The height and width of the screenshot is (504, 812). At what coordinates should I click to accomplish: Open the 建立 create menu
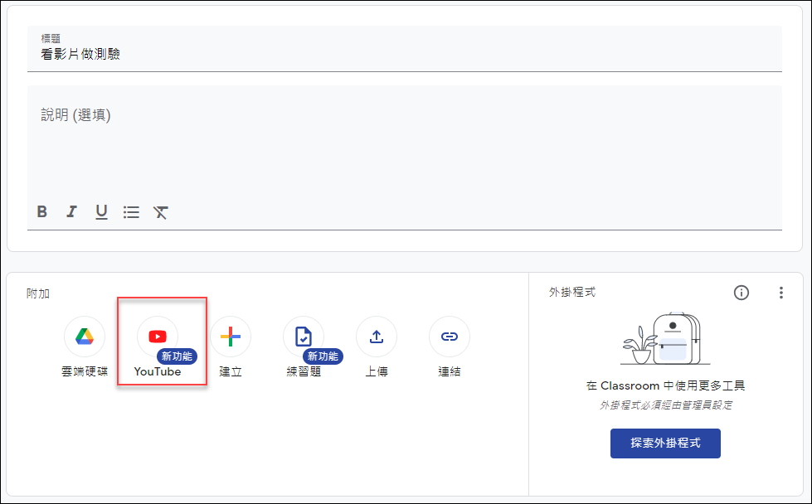click(x=231, y=337)
